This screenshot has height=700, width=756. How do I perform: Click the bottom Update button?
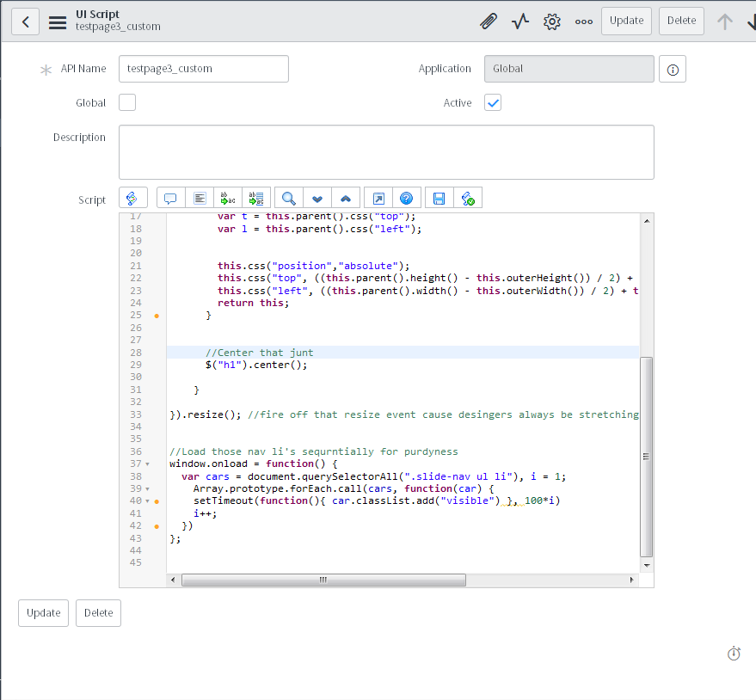coord(43,613)
